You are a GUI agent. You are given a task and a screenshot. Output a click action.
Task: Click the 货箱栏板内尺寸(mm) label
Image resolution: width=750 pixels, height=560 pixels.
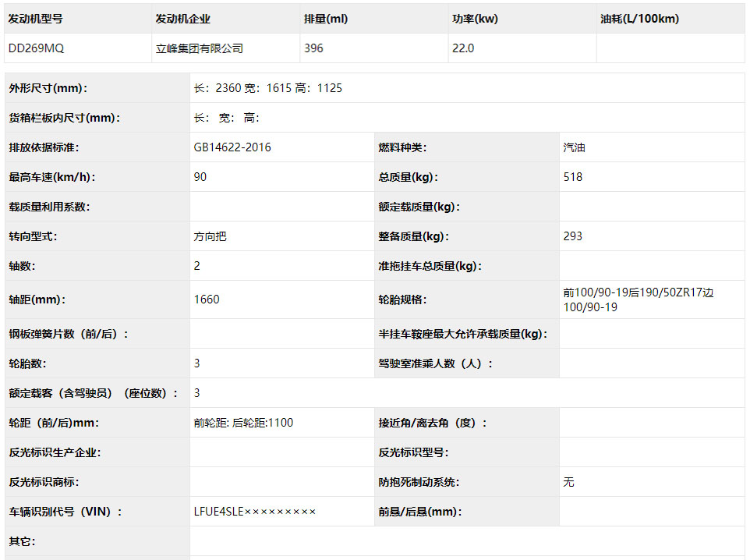click(65, 118)
